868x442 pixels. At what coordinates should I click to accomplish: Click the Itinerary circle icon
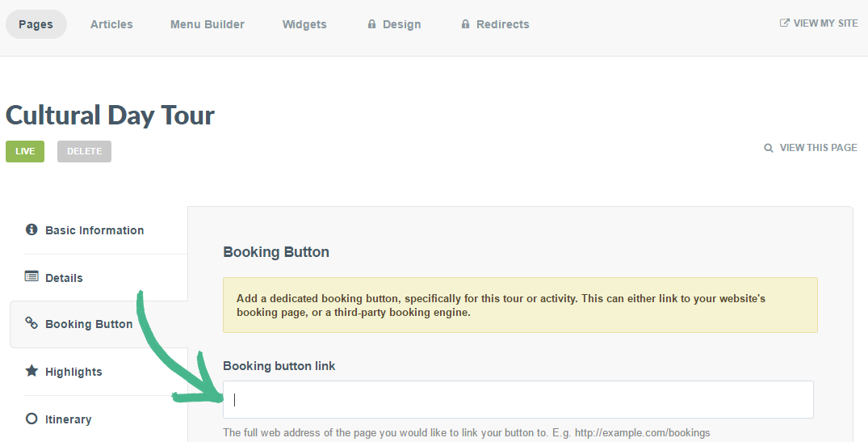(31, 419)
